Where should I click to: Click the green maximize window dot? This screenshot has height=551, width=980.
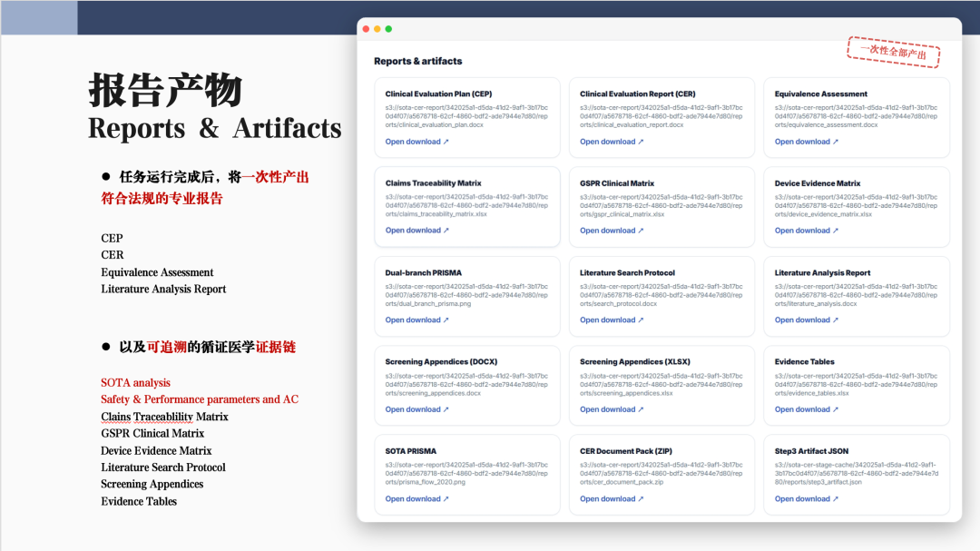click(388, 29)
